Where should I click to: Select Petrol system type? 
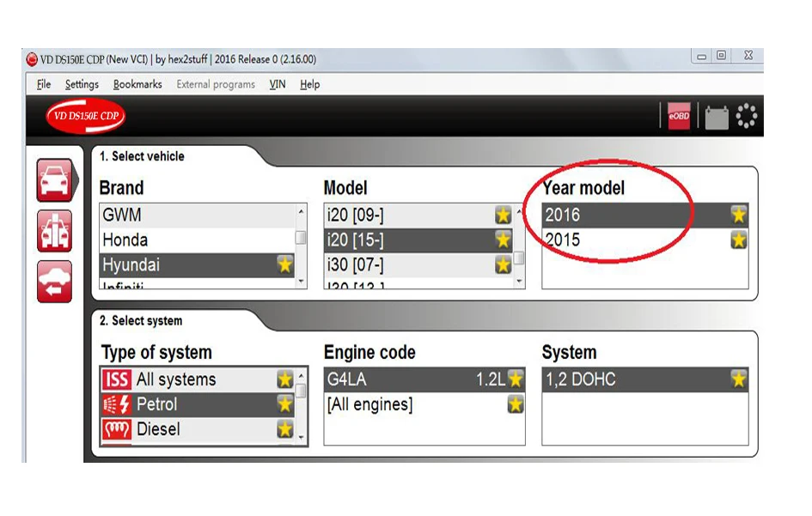[x=198, y=404]
